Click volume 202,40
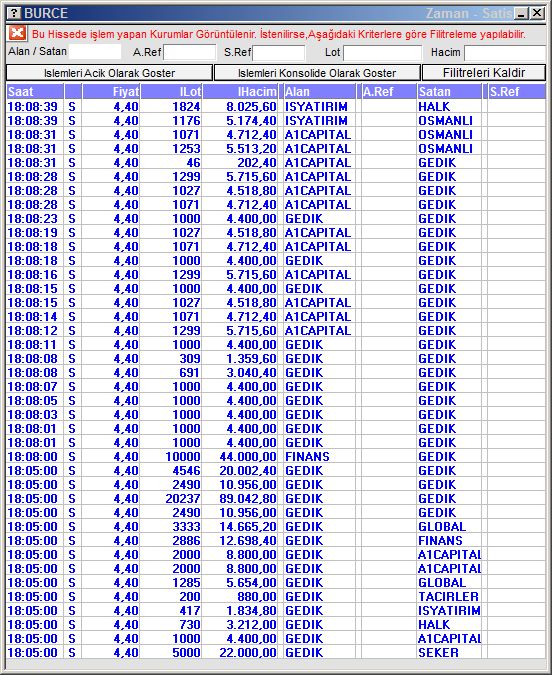 257,163
